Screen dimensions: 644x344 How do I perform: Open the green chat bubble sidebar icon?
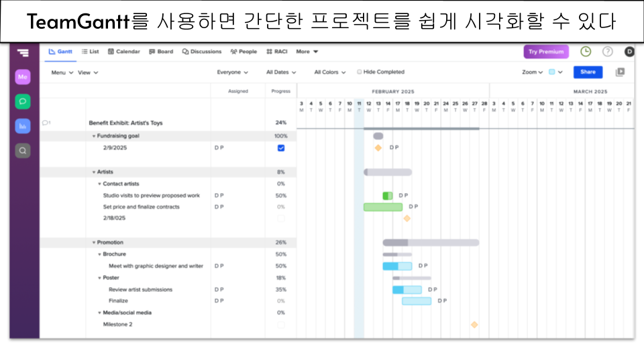point(23,101)
